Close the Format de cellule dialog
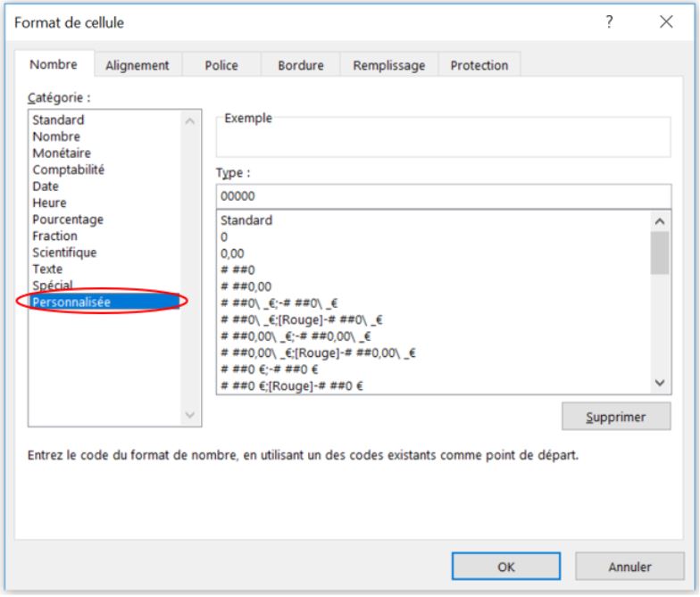 (666, 22)
